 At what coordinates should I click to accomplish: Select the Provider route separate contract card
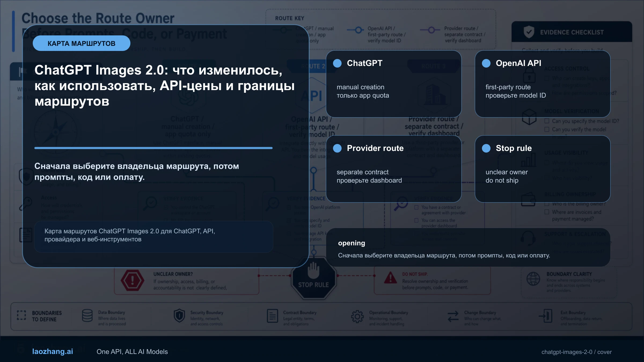tap(394, 169)
